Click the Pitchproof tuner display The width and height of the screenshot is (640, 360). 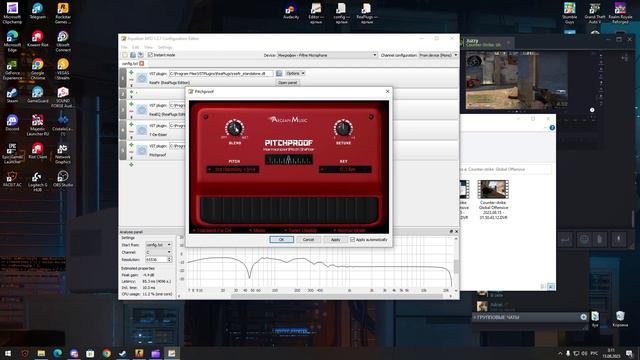(289, 160)
